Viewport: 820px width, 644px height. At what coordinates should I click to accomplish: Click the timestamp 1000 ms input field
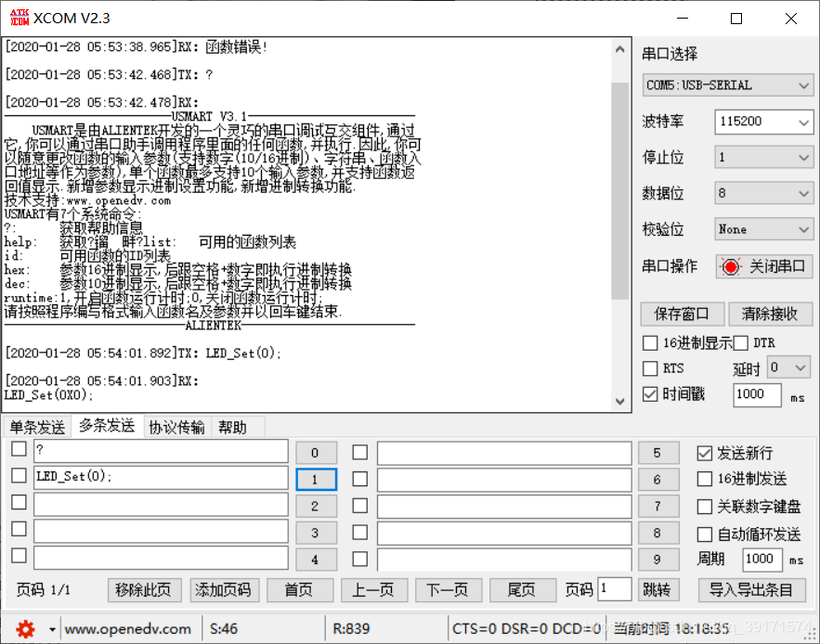coord(757,394)
